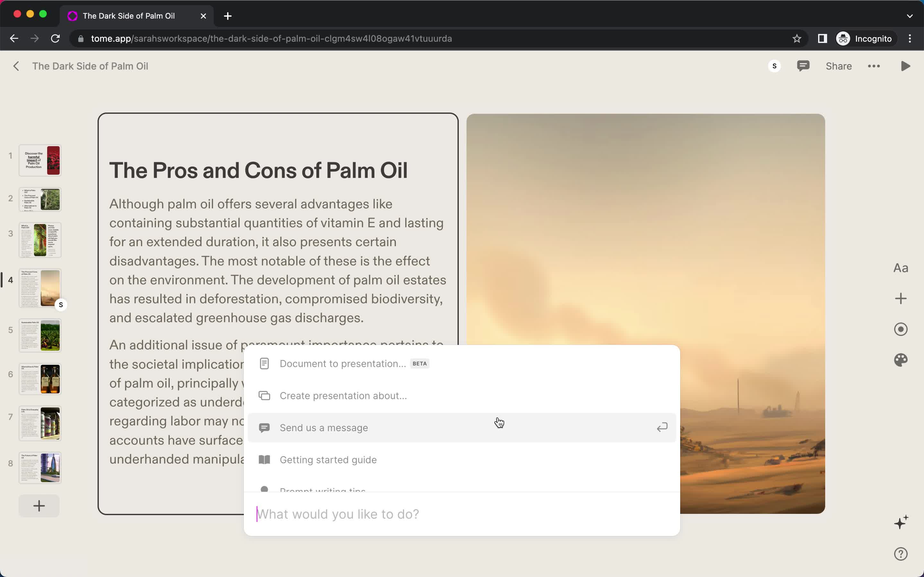This screenshot has height=577, width=924.
Task: Click the add new slide plus button
Action: [x=38, y=506]
